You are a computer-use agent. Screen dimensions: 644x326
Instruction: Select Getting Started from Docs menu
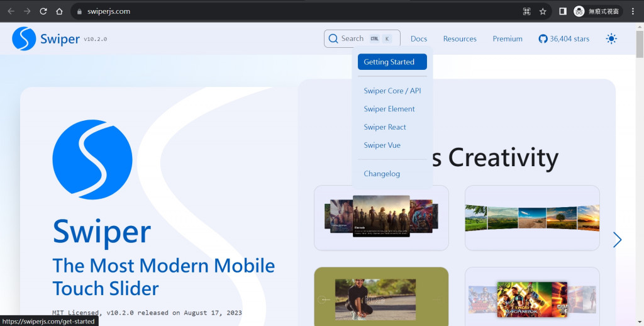(x=392, y=62)
